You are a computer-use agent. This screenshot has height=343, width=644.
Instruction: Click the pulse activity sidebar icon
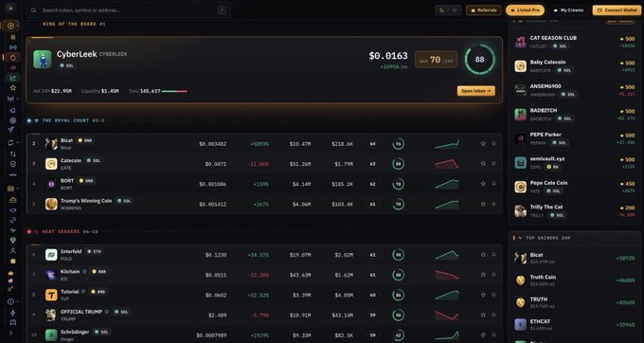click(x=12, y=230)
